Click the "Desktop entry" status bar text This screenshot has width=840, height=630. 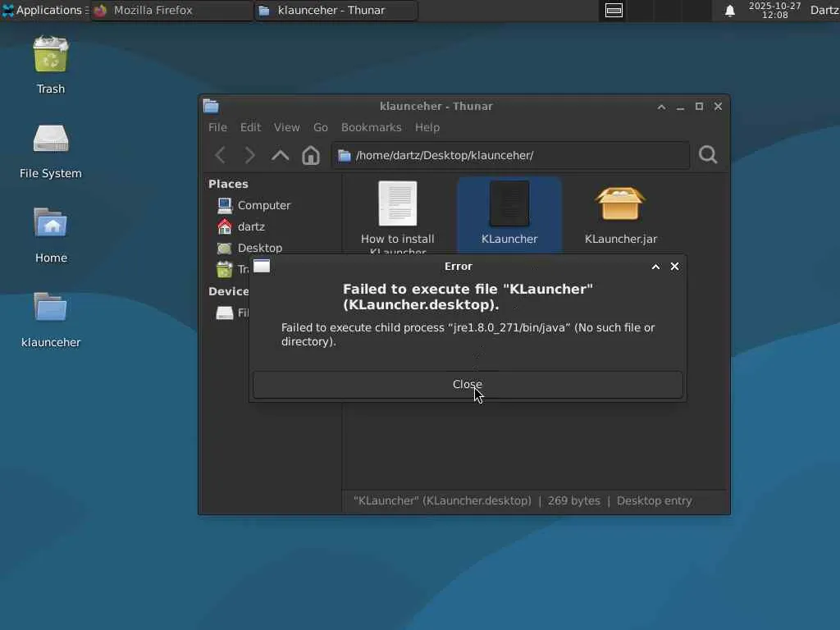(654, 501)
